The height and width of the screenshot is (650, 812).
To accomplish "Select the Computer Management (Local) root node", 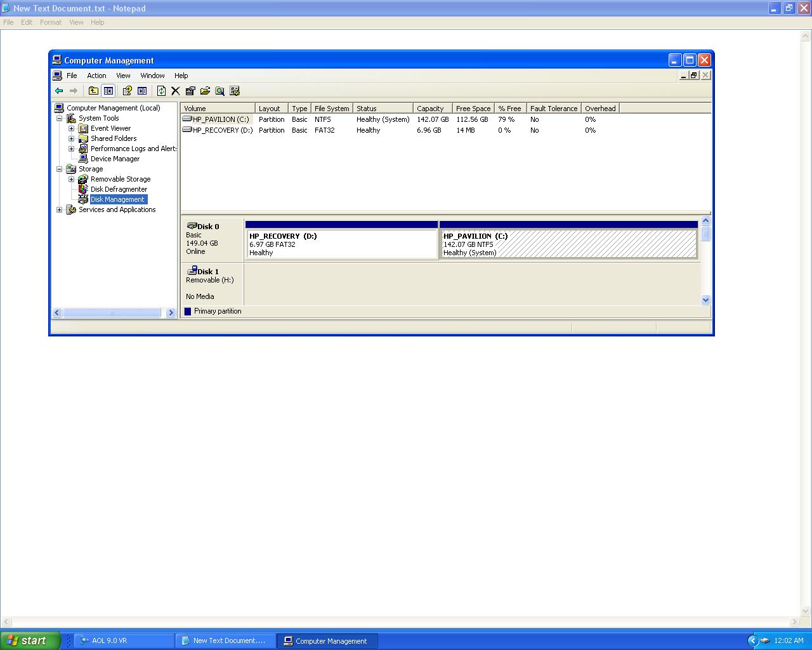I will (113, 108).
